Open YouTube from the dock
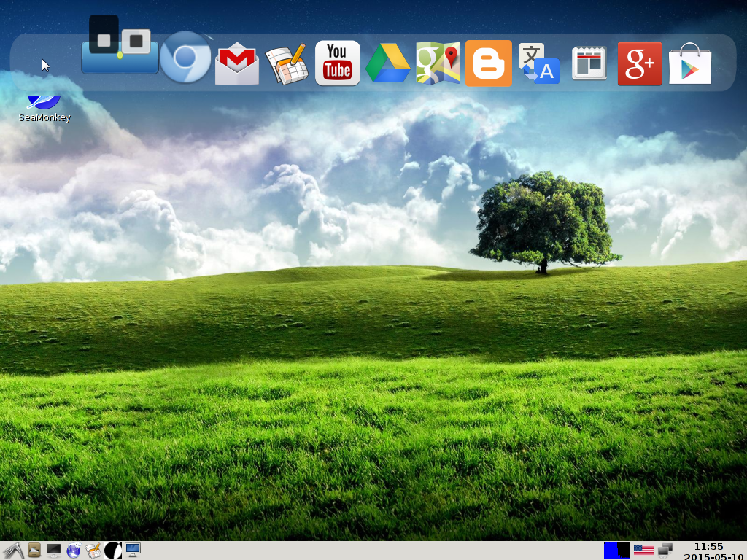747x560 pixels. coord(337,63)
